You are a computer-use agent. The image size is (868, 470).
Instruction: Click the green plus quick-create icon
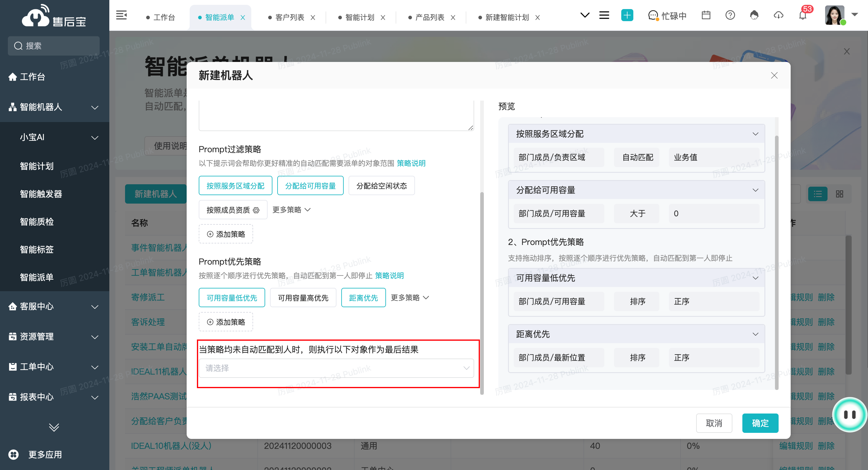tap(627, 15)
